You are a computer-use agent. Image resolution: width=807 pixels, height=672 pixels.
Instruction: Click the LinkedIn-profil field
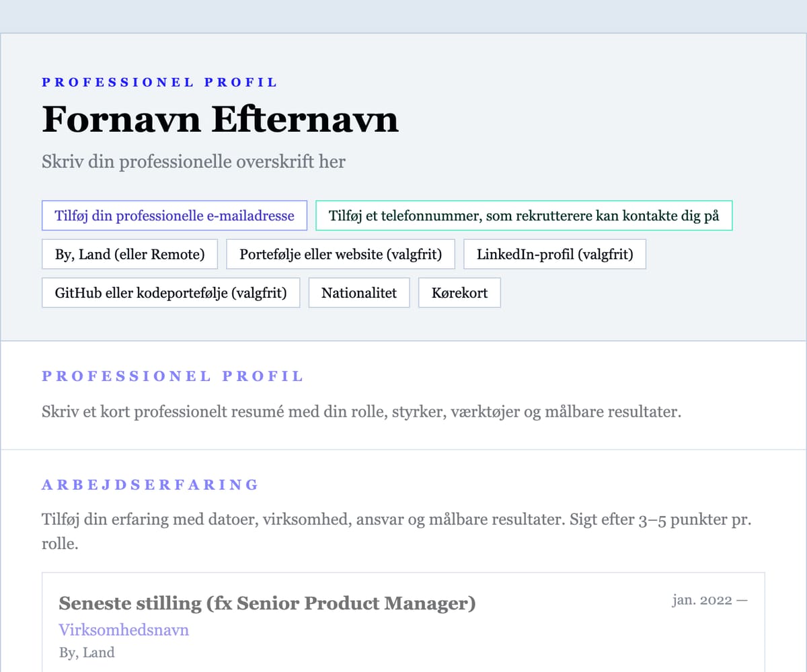pyautogui.click(x=554, y=255)
